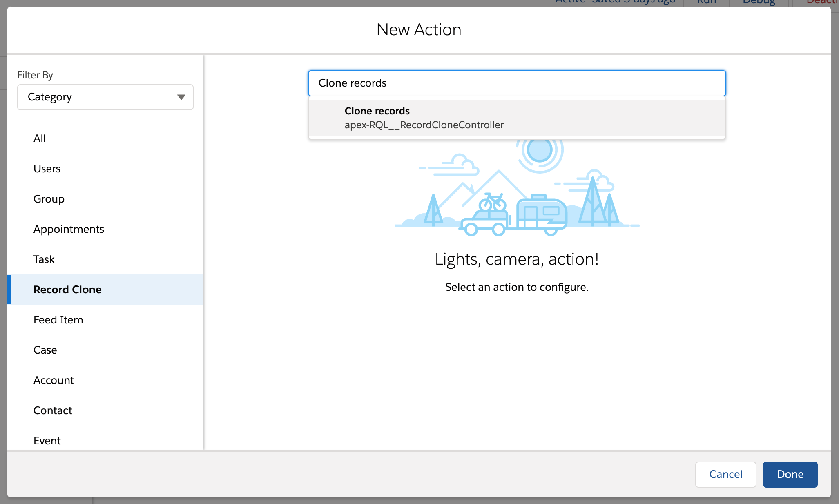This screenshot has height=504, width=839.
Task: Select the Clone records search result
Action: (377, 111)
